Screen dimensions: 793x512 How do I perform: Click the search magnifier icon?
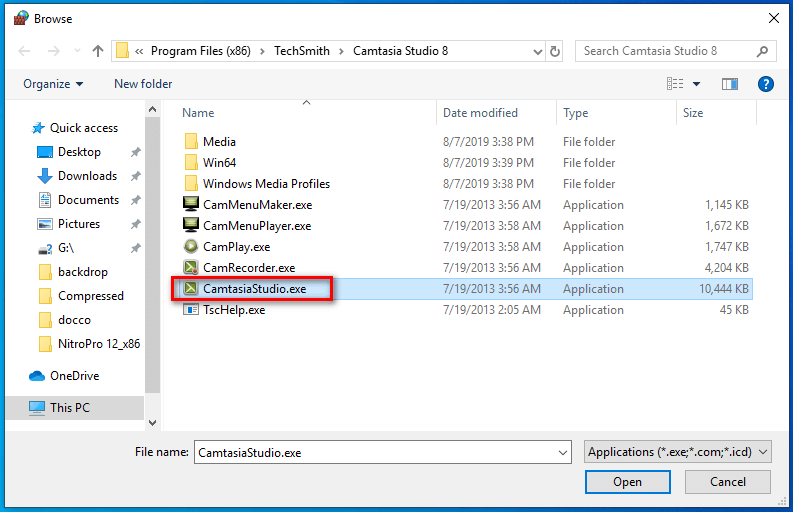click(x=763, y=51)
